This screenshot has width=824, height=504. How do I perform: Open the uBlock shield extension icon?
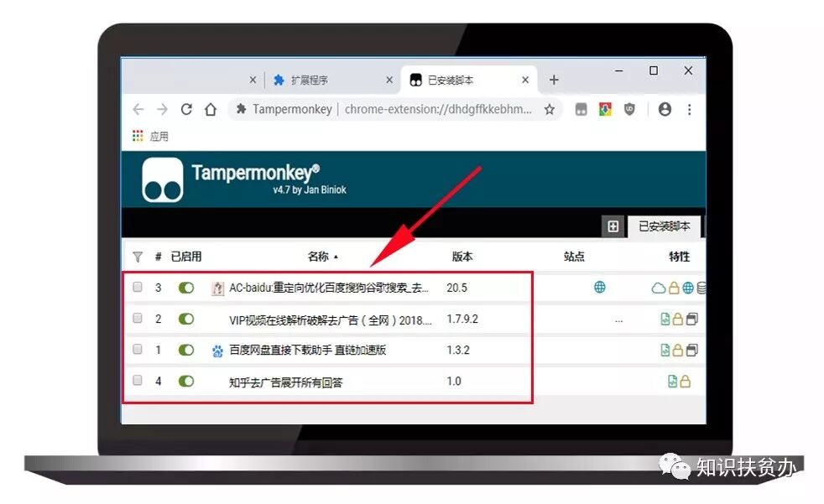tap(629, 109)
